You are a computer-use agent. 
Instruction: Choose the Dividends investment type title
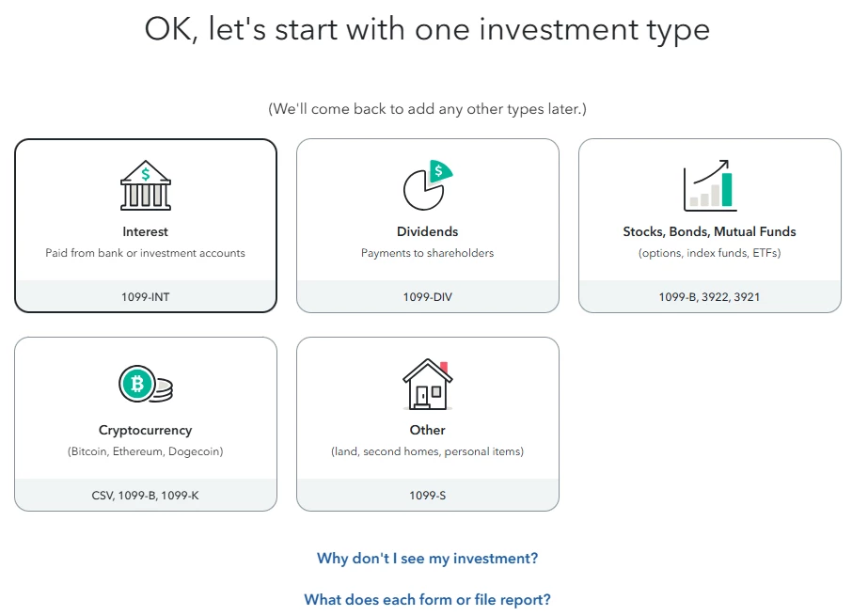428,231
